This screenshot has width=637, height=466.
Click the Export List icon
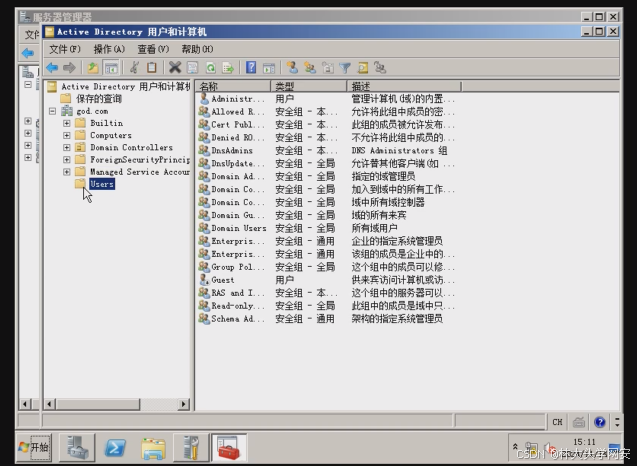(x=228, y=67)
